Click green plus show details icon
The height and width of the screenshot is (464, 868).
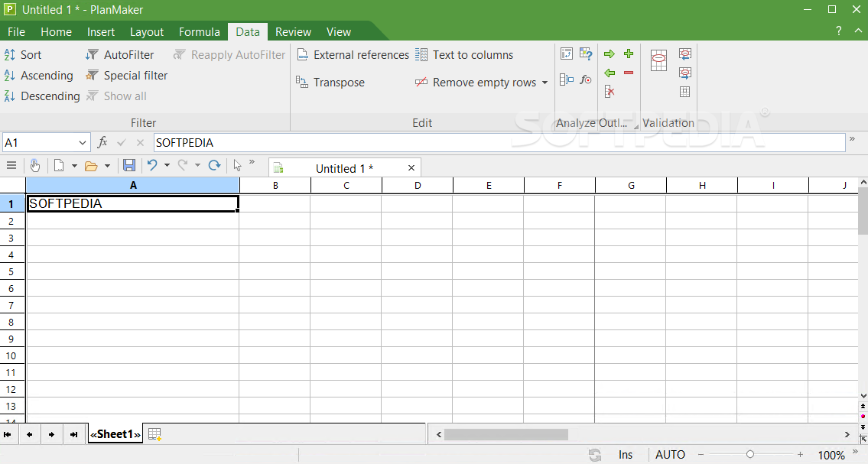pos(629,54)
